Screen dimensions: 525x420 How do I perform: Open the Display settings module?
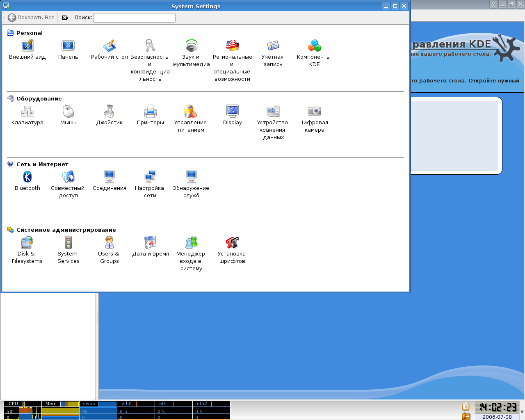pos(232,116)
